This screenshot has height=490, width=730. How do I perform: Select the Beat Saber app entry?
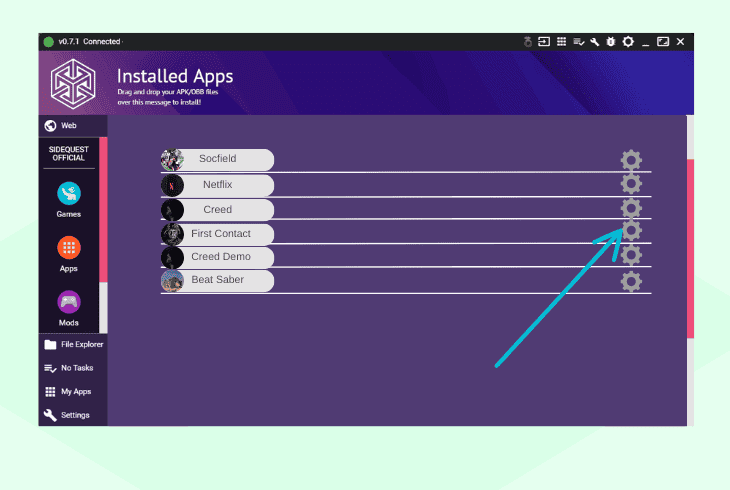[x=217, y=280]
